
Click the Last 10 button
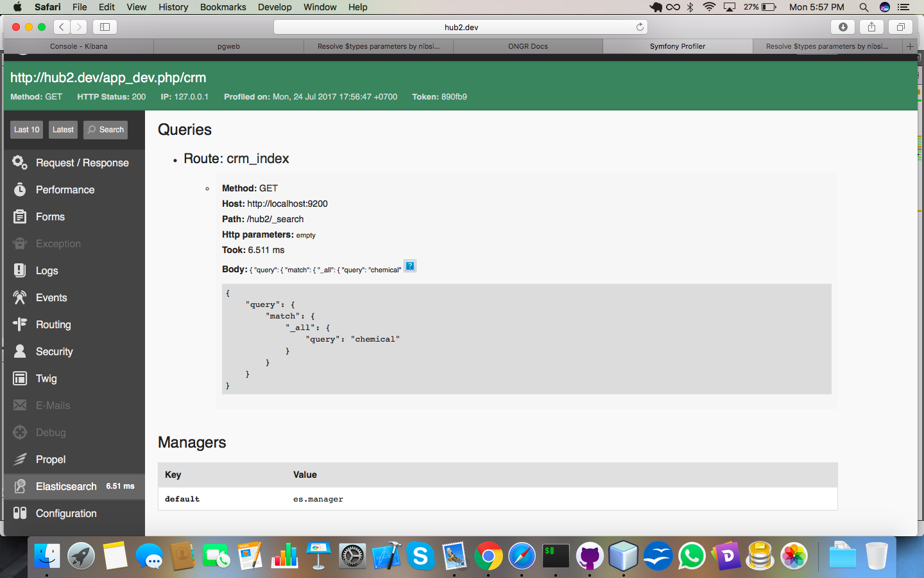[x=26, y=130]
